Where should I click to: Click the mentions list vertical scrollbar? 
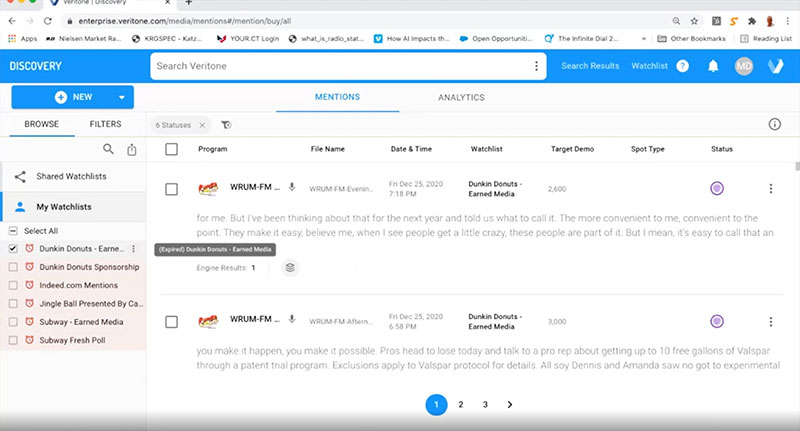point(797,167)
